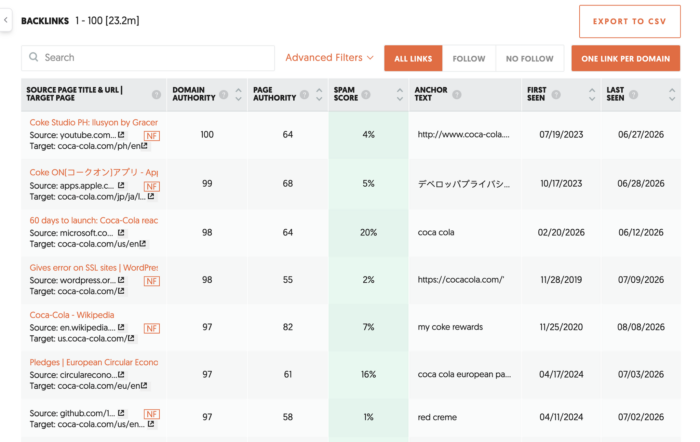700x442 pixels.
Task: Open Gives error on SSL sites link
Action: (94, 267)
